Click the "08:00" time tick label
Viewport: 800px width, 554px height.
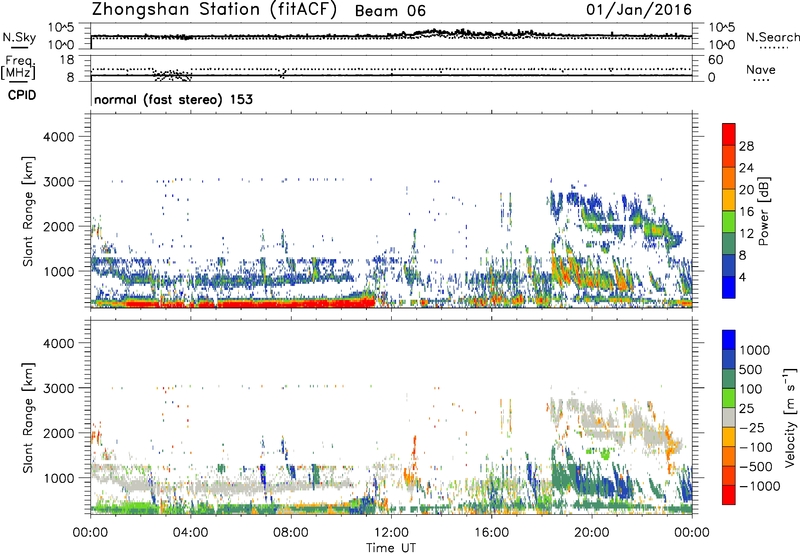point(290,533)
